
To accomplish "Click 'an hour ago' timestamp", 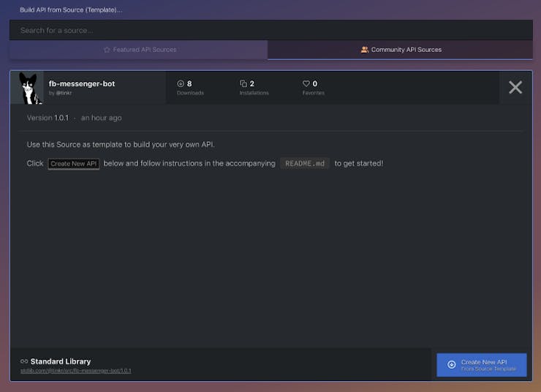I will (x=102, y=118).
